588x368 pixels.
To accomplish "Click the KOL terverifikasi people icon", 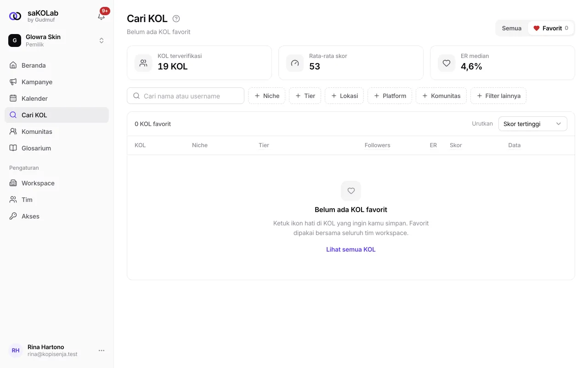I will point(143,63).
